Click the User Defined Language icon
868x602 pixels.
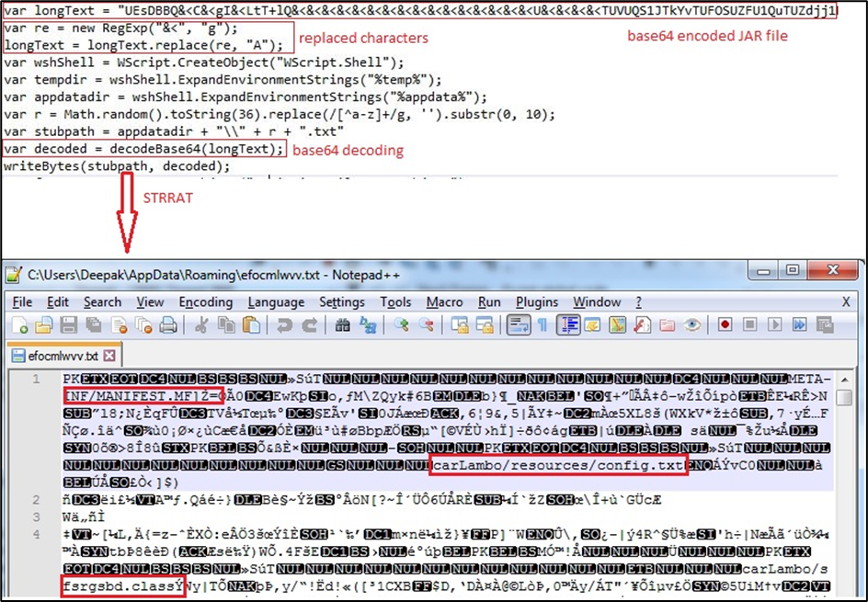[x=592, y=324]
